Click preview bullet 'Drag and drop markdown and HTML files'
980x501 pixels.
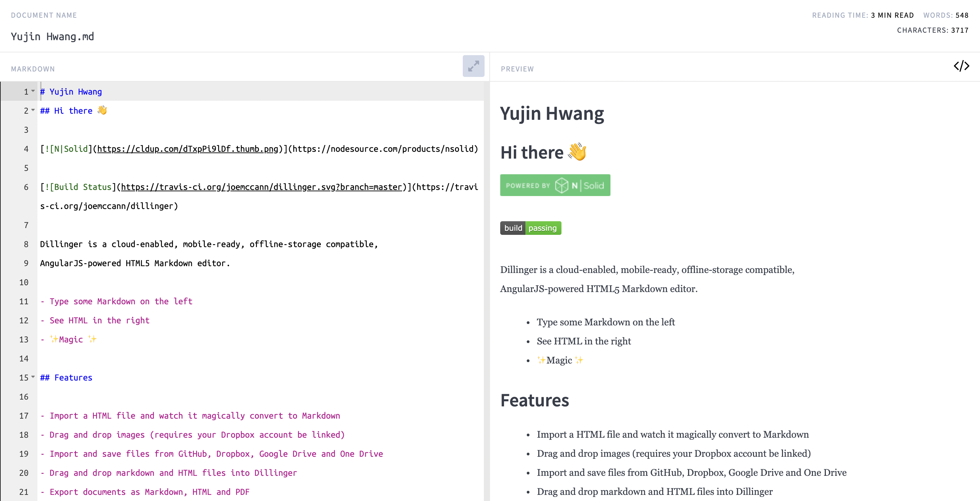(x=655, y=491)
